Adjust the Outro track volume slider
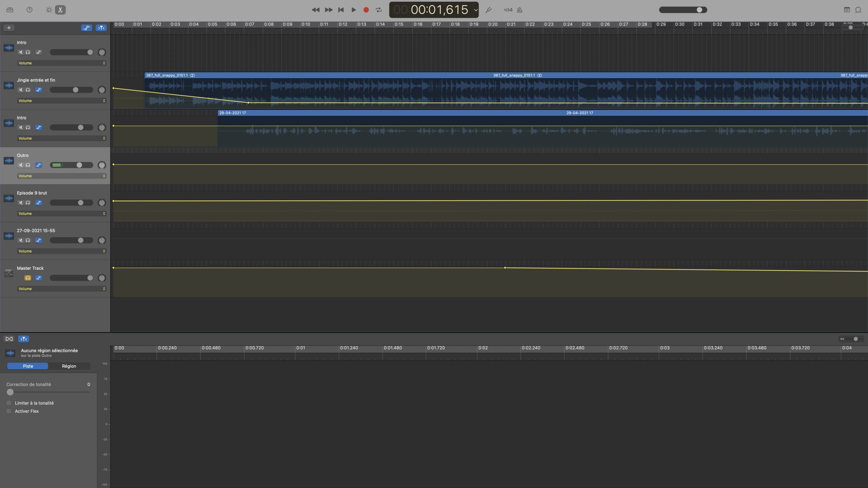 click(72, 165)
